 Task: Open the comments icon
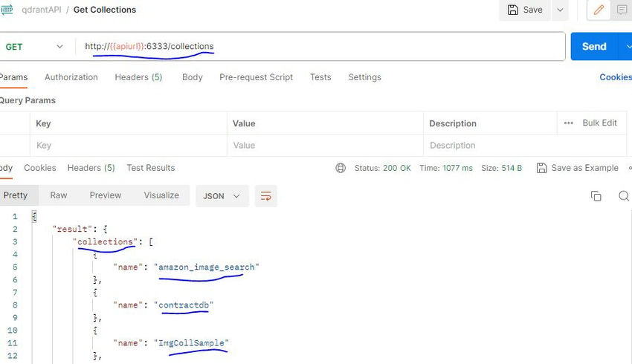pyautogui.click(x=621, y=10)
